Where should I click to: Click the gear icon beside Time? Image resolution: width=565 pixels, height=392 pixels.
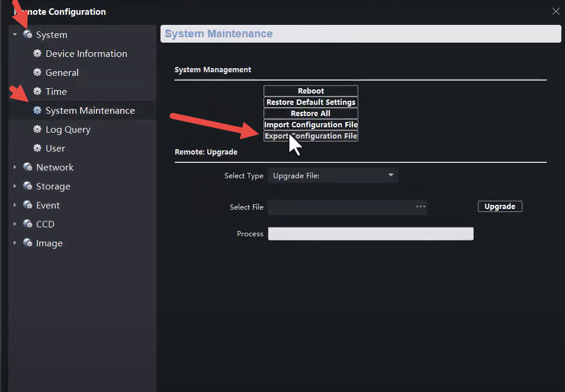37,92
